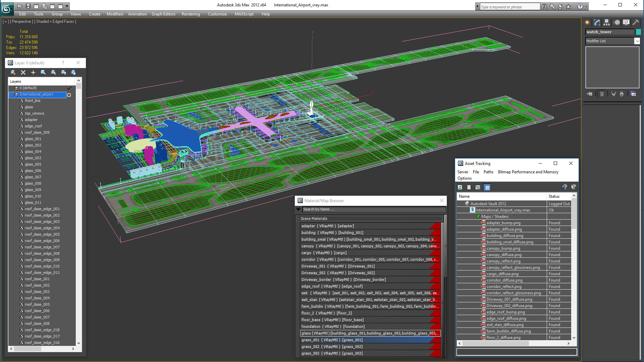Open the Help dropdown arrow
This screenshot has width=644, height=362.
click(x=586, y=6)
